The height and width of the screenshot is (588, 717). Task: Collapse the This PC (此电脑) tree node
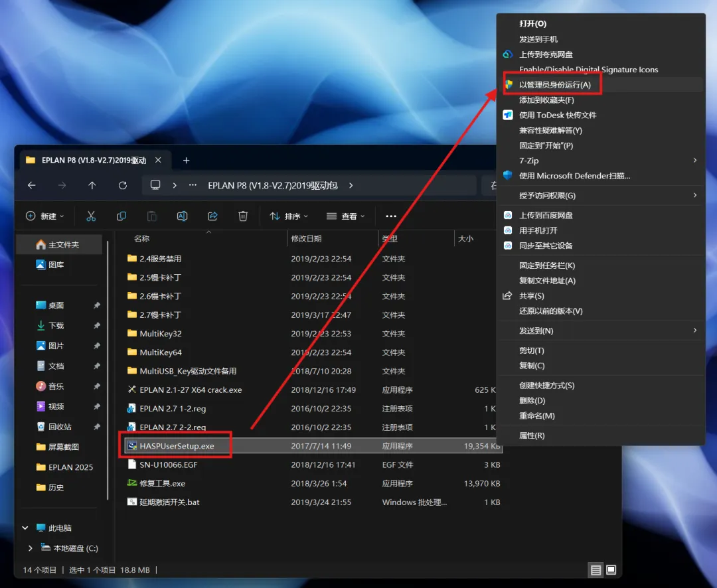[x=25, y=528]
